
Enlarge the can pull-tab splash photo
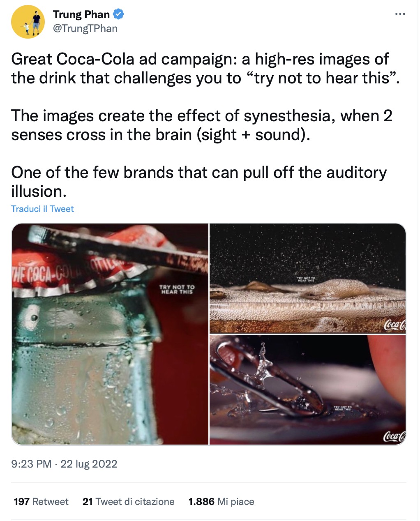click(307, 390)
